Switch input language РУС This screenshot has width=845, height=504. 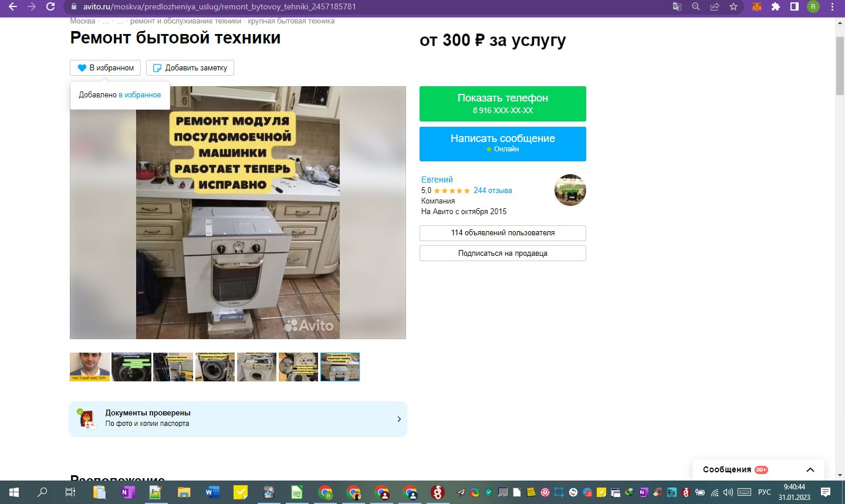click(x=765, y=492)
